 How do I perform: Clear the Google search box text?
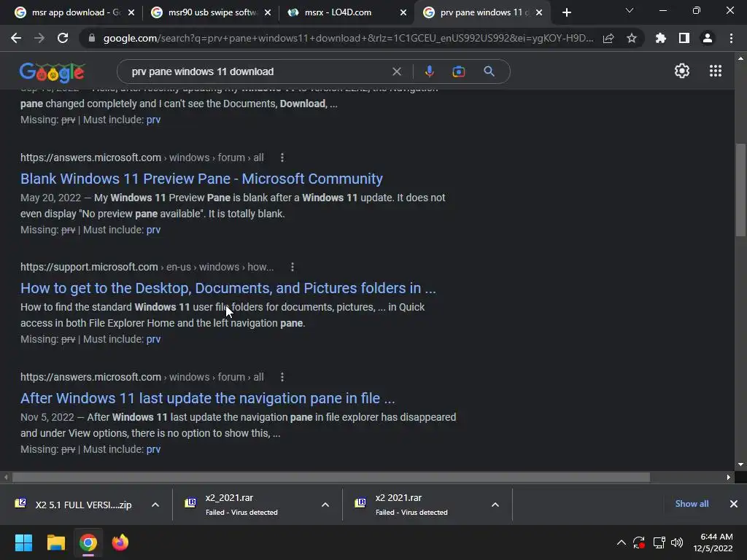(x=396, y=71)
